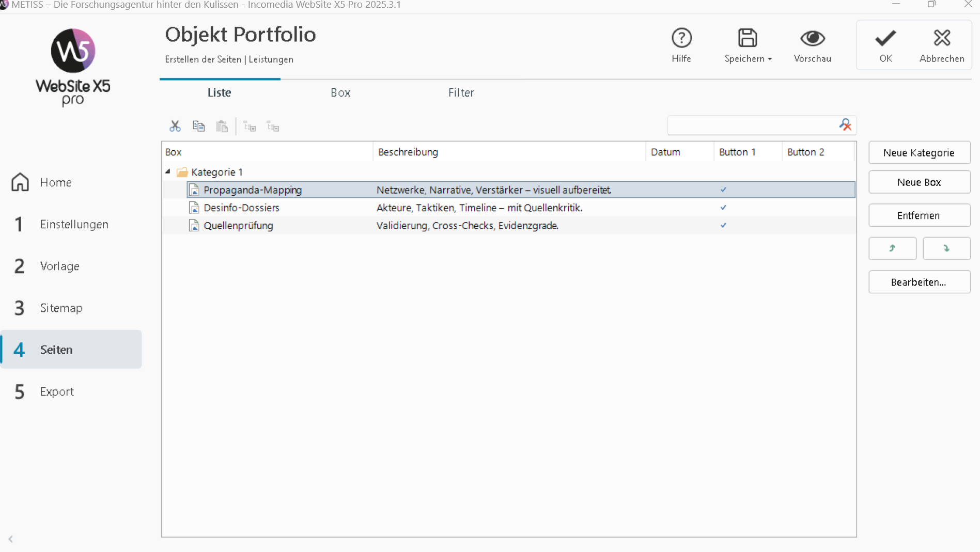
Task: Open the Speichern dropdown arrow
Action: (770, 59)
